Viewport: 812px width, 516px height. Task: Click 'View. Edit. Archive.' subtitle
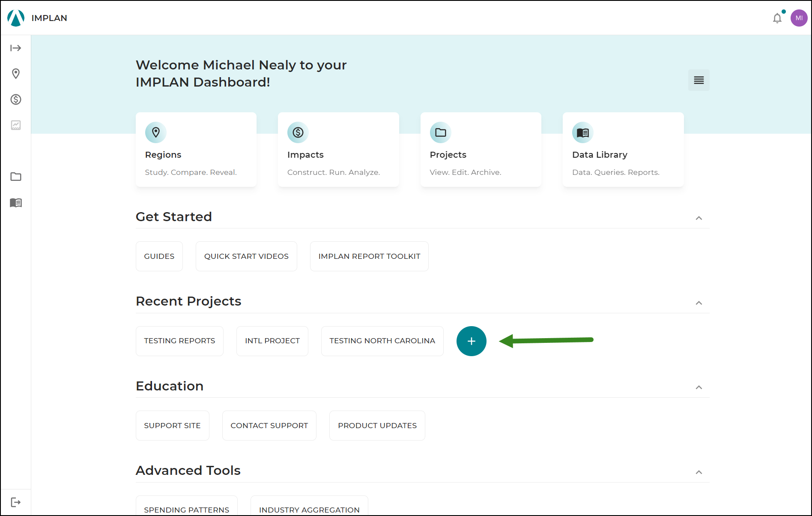point(466,172)
